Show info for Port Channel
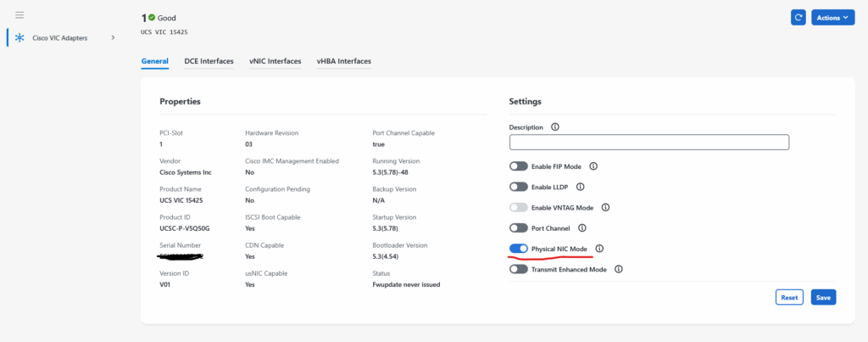868x342 pixels. coord(581,227)
